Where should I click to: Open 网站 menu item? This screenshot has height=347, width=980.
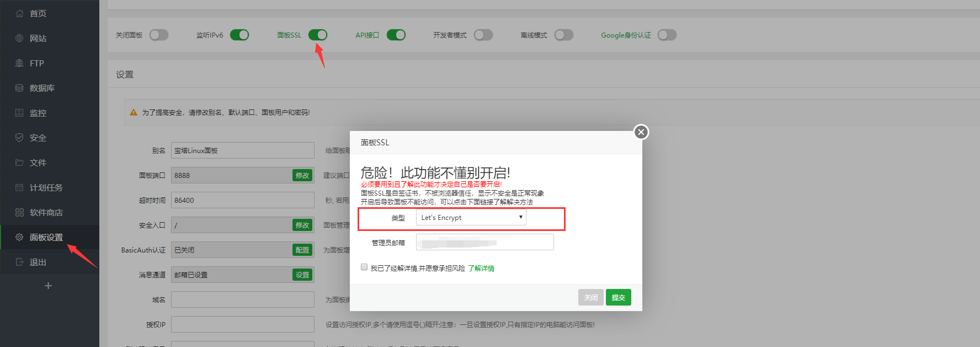(38, 38)
